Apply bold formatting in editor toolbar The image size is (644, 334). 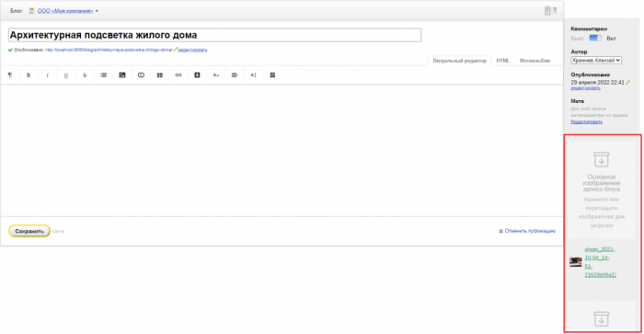(29, 75)
